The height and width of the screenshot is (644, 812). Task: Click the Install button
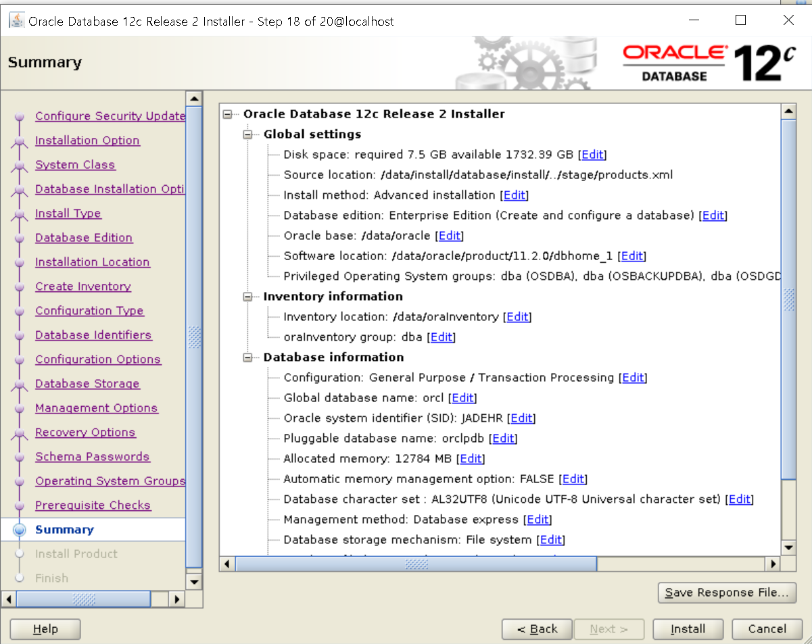(x=688, y=629)
